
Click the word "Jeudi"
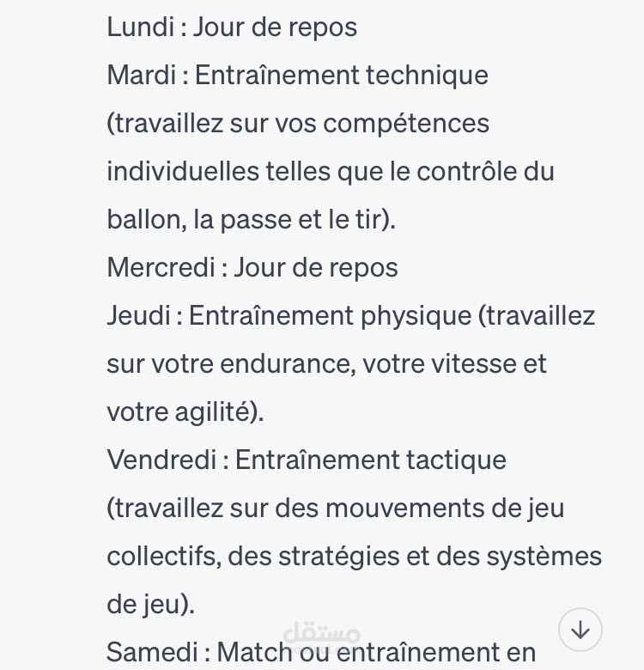click(138, 315)
